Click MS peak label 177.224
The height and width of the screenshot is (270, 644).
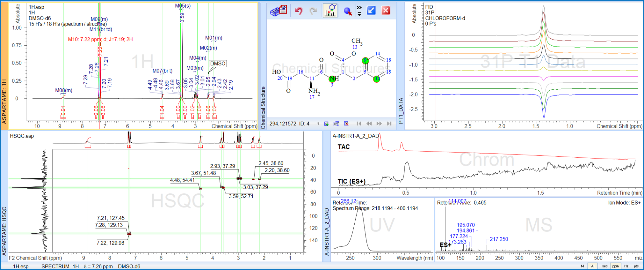click(x=459, y=236)
